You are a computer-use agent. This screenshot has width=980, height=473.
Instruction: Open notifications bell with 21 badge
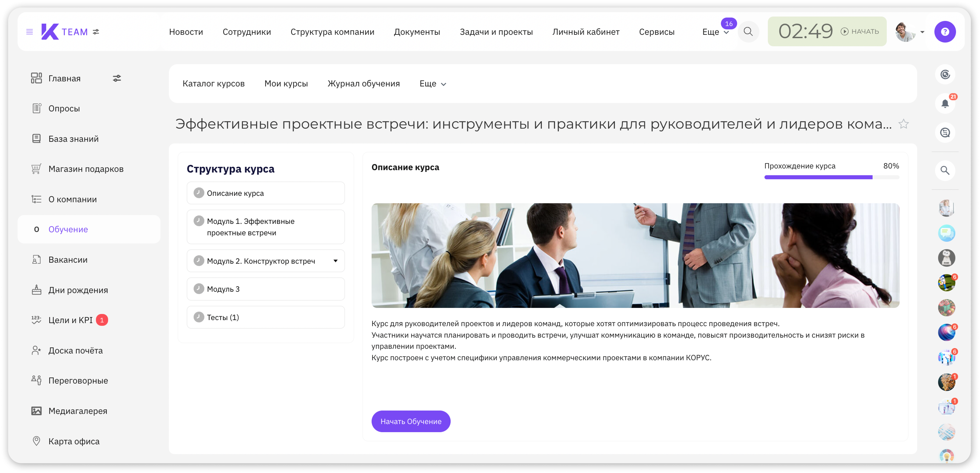(945, 103)
